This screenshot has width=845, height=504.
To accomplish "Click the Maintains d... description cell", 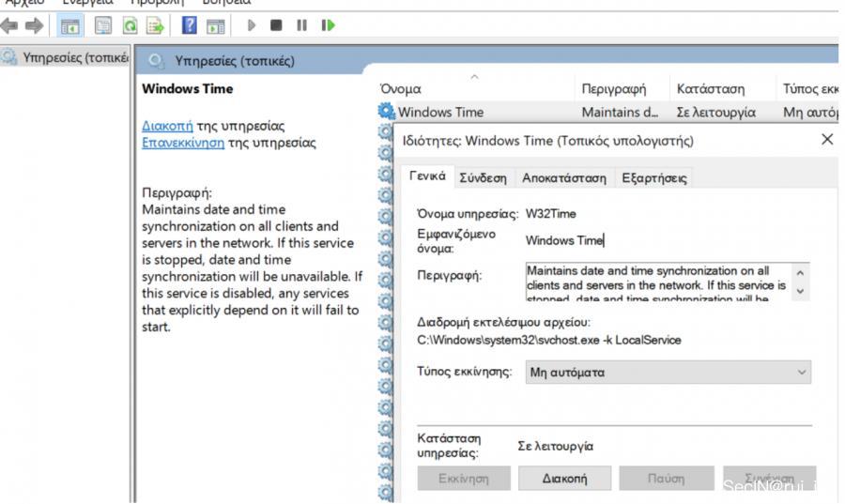I will click(x=620, y=112).
